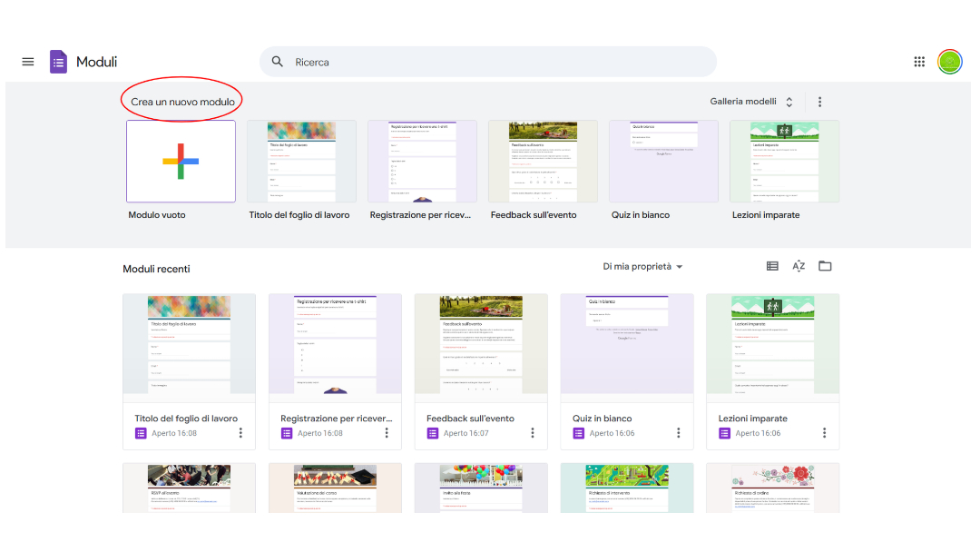Expand the Galleria modelli gallery
Image resolution: width=980 pixels, height=552 pixels.
click(x=752, y=102)
